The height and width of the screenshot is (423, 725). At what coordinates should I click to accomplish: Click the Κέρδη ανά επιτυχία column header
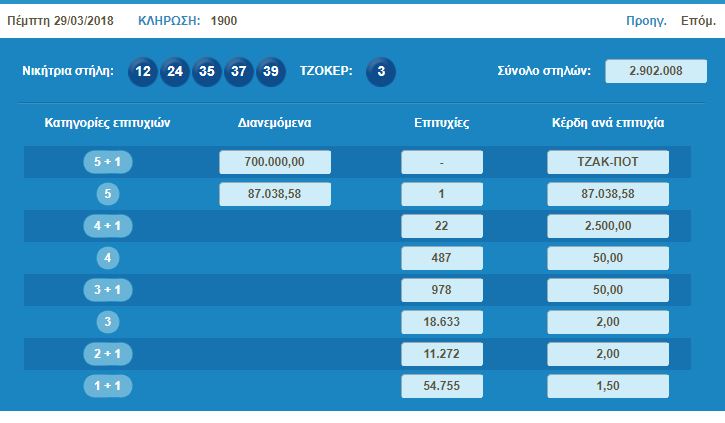(608, 123)
